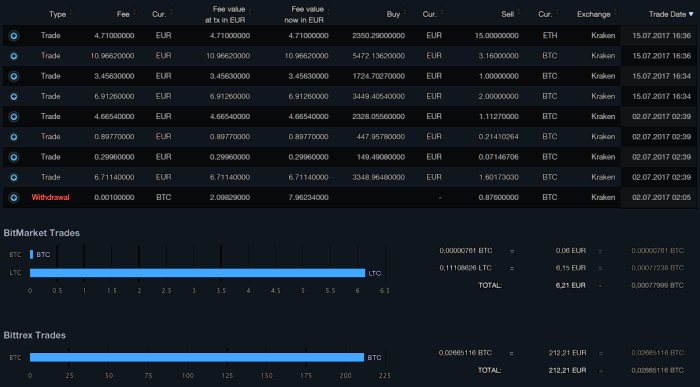Click the LTC bar in BitMarket chart
The width and height of the screenshot is (700, 387).
click(197, 273)
